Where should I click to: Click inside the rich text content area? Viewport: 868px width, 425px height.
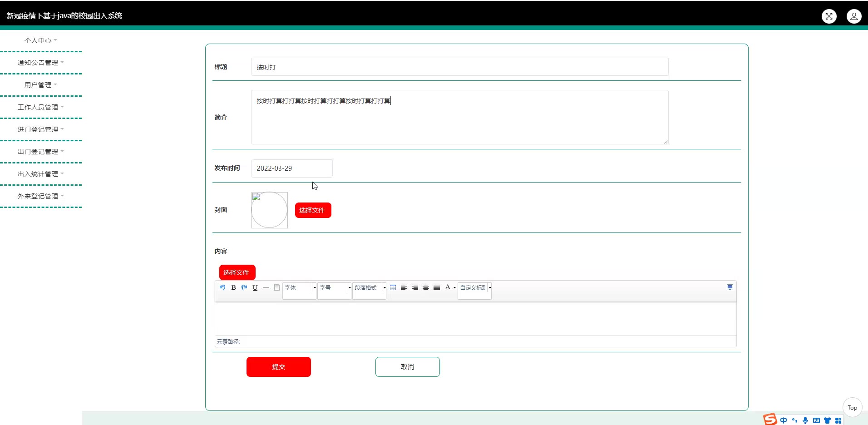(475, 319)
